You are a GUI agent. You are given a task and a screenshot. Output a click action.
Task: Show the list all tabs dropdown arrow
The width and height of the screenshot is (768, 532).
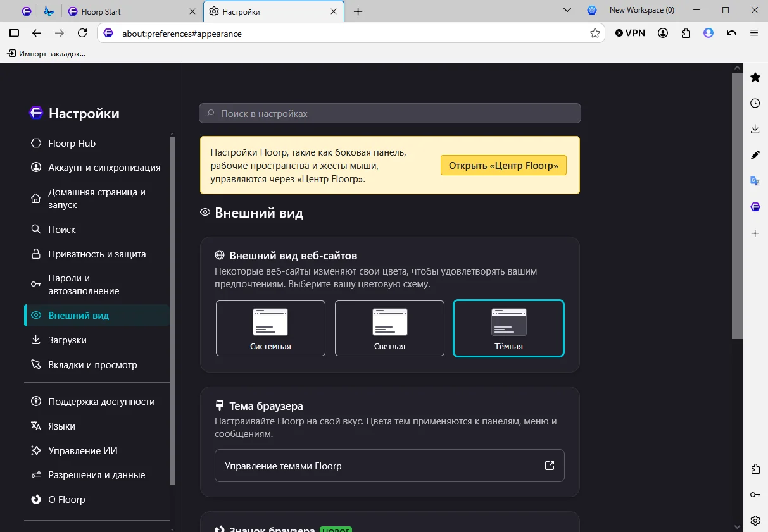(x=567, y=10)
